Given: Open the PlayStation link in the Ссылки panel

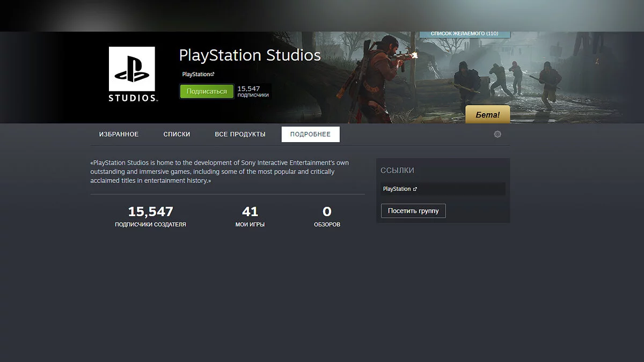Looking at the screenshot, I should (397, 189).
